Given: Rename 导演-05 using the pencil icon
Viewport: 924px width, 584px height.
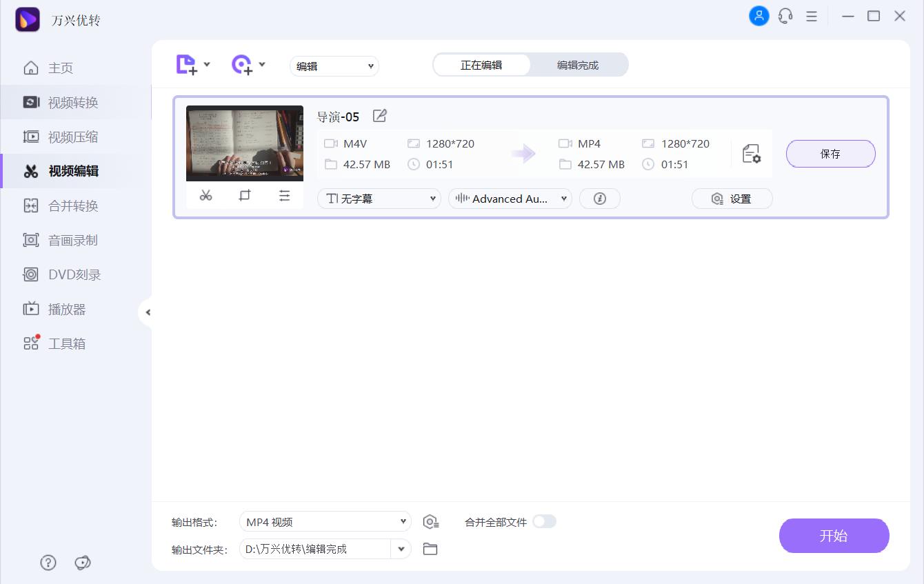Looking at the screenshot, I should 379,117.
